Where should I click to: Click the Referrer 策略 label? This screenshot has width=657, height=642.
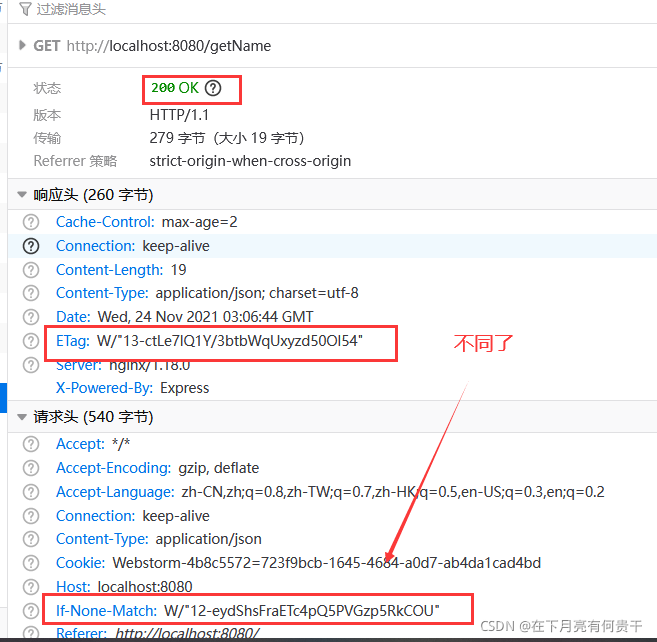click(x=75, y=161)
